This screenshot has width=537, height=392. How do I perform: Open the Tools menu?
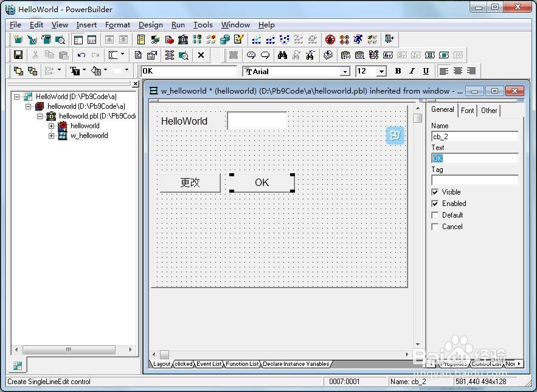[x=203, y=25]
